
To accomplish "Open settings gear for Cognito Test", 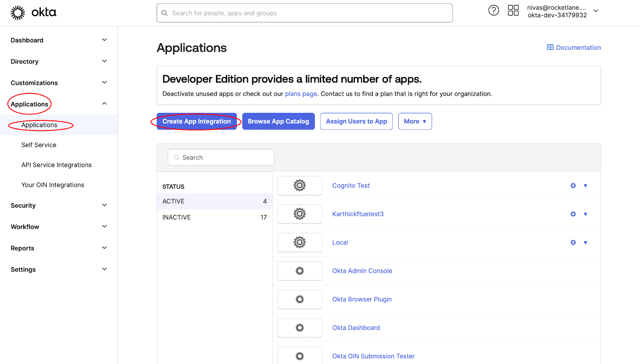I will (573, 186).
